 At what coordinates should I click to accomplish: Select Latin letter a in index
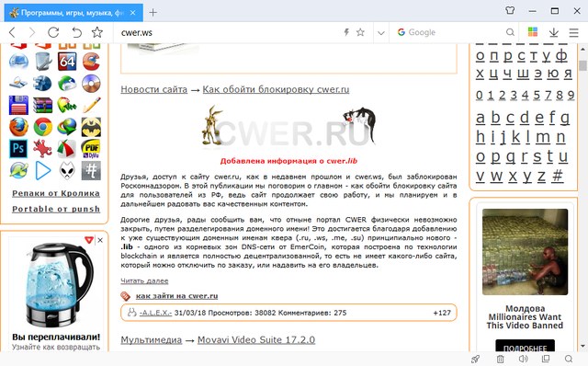click(481, 118)
